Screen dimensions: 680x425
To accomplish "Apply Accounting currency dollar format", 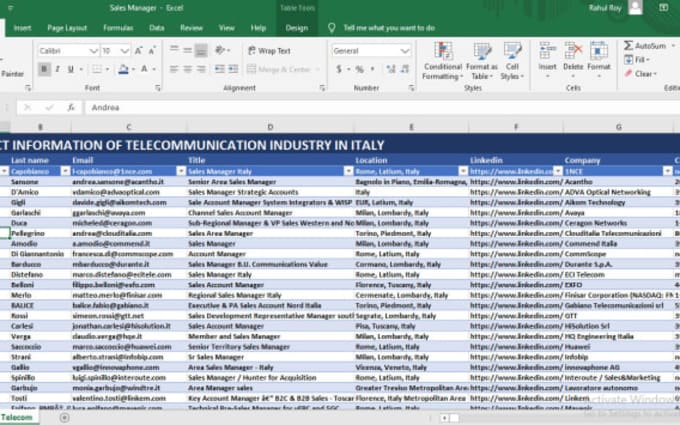I will click(x=339, y=69).
